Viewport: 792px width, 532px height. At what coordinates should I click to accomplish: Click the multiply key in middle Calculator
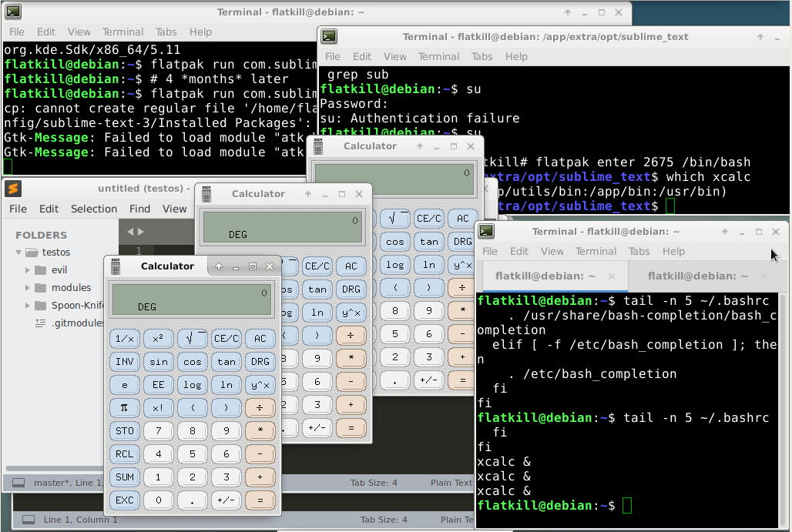pos(351,357)
